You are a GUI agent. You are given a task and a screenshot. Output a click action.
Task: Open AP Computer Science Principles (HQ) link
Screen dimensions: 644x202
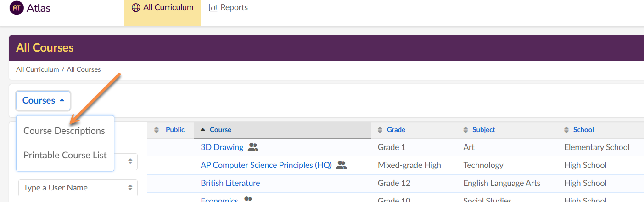pyautogui.click(x=266, y=165)
